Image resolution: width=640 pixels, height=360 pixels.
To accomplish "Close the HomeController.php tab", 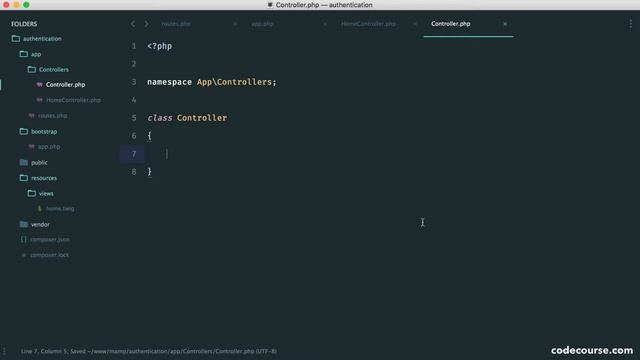I will point(415,24).
